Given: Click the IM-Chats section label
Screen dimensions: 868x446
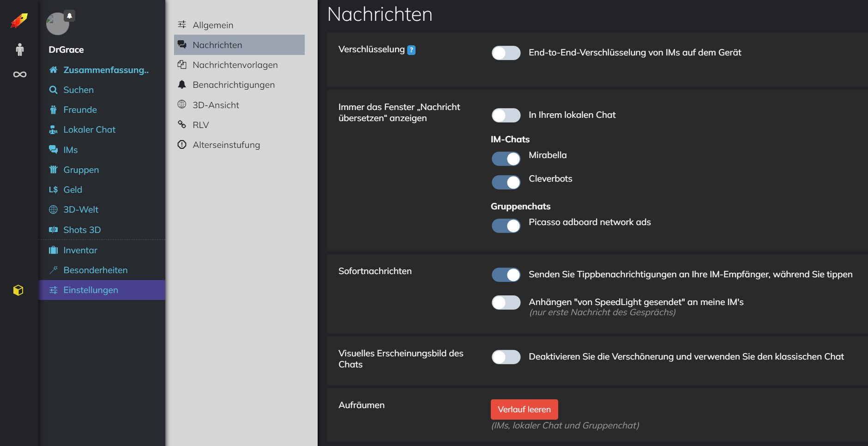Looking at the screenshot, I should click(510, 139).
